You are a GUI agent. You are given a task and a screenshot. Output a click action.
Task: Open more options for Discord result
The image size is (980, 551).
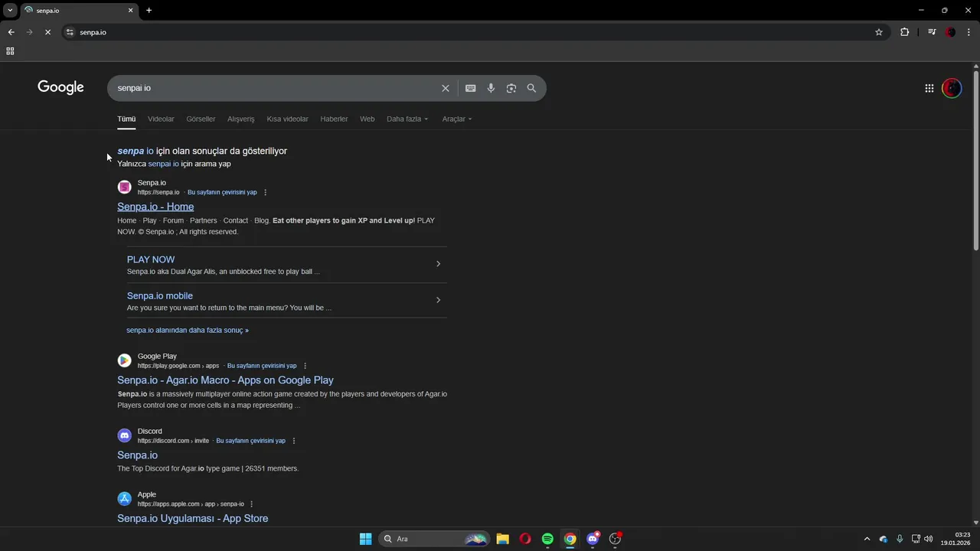point(294,441)
